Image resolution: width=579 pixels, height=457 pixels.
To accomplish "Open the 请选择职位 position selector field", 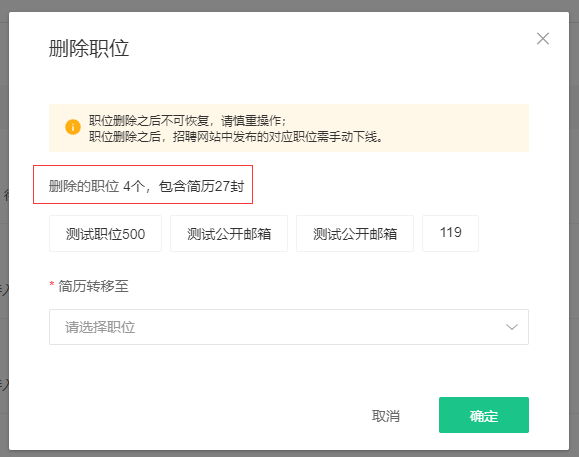I will click(289, 327).
